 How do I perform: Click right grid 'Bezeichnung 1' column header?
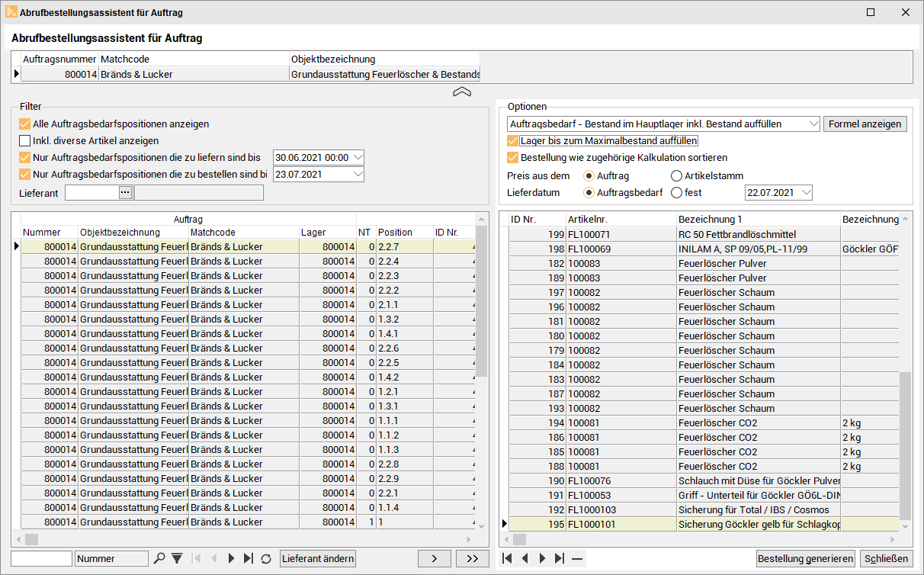[x=758, y=219]
